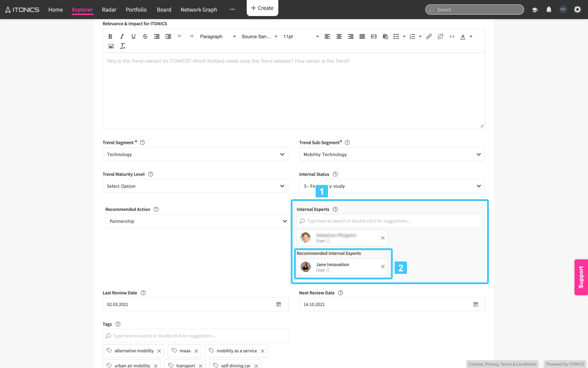Click the clear formatting icon
Viewport: 588px width, 368px height.
(x=122, y=46)
